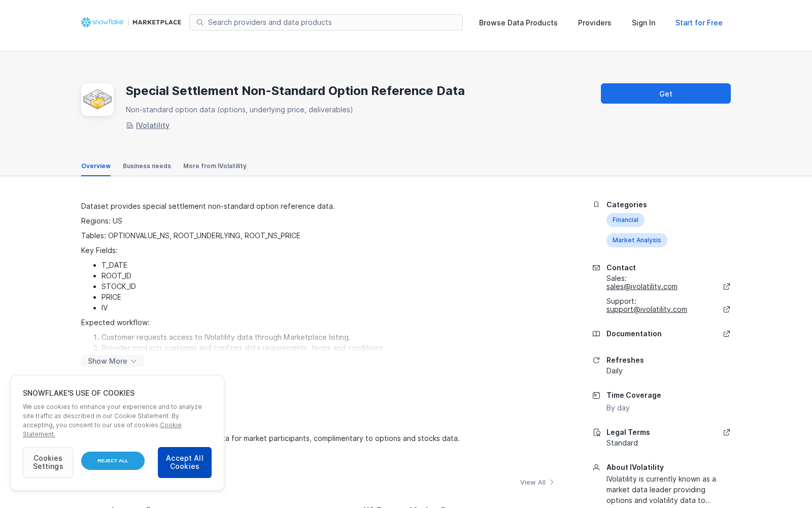This screenshot has height=508, width=812.
Task: Open external link icon for support email
Action: pyautogui.click(x=727, y=309)
